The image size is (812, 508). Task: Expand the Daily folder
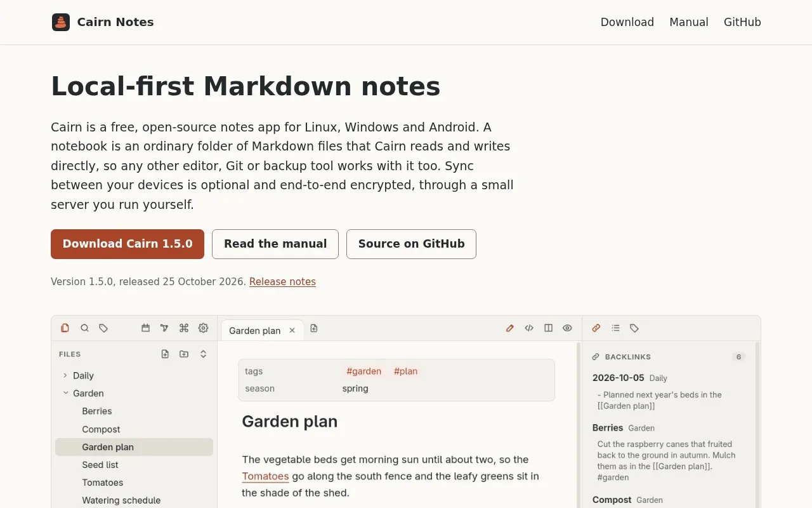click(134, 376)
